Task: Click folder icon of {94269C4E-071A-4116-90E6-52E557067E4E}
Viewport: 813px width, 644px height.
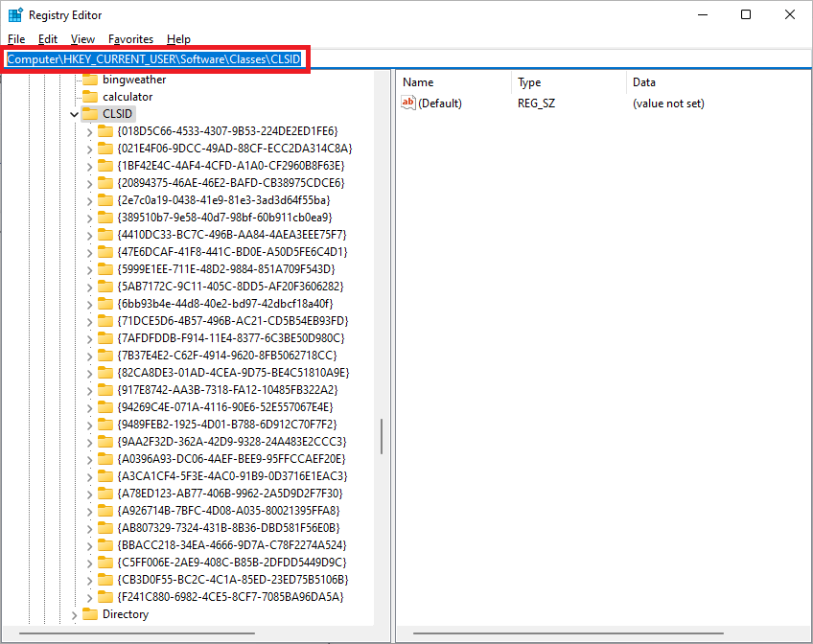Action: (105, 406)
